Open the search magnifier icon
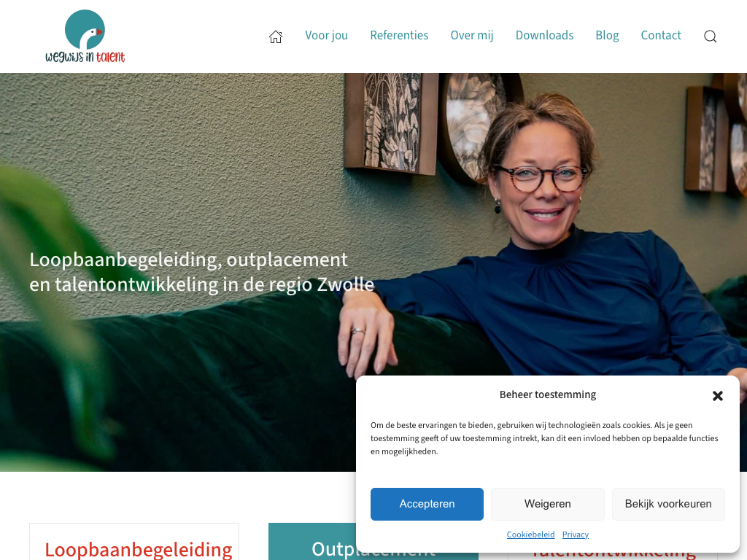This screenshot has height=560, width=747. pyautogui.click(x=711, y=36)
